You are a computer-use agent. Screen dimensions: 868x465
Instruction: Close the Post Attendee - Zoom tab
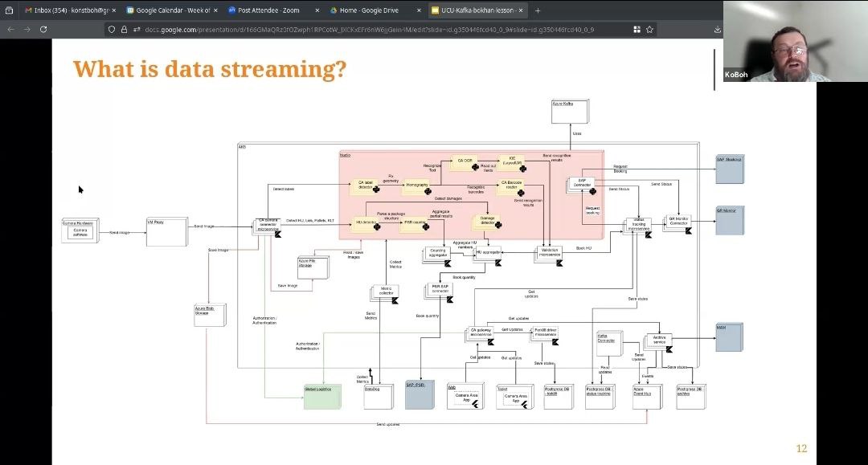tap(317, 10)
